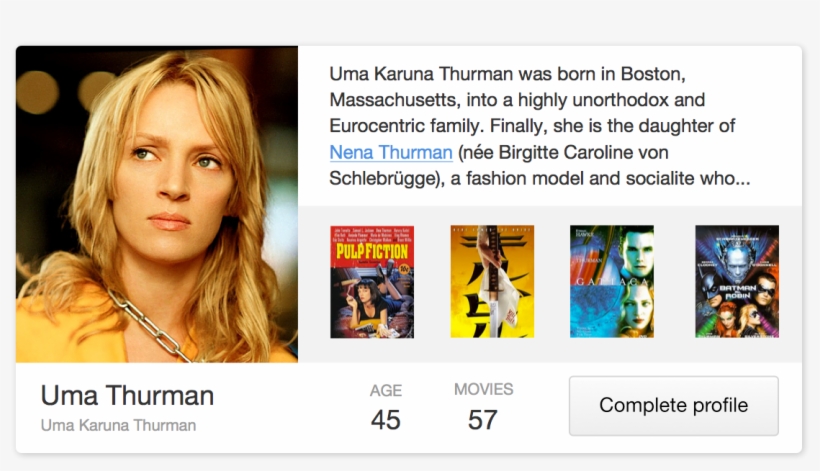Click the AGE label
The height and width of the screenshot is (471, 820).
[x=386, y=391]
